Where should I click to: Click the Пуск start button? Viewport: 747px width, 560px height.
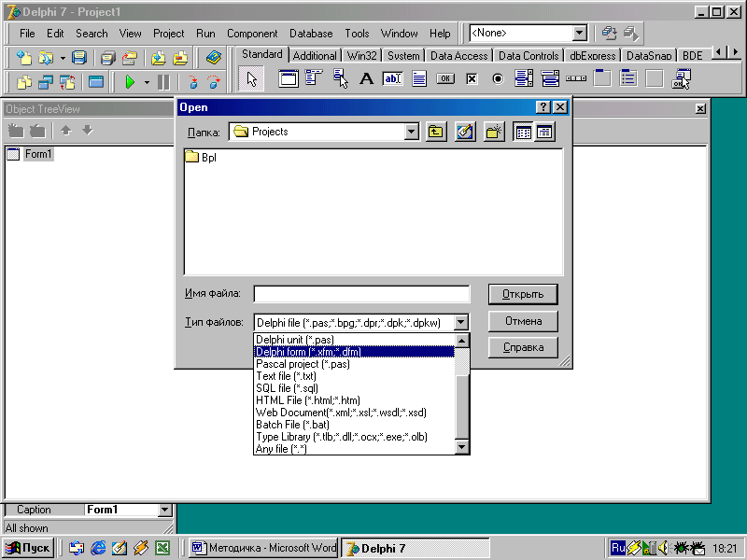coord(28,548)
